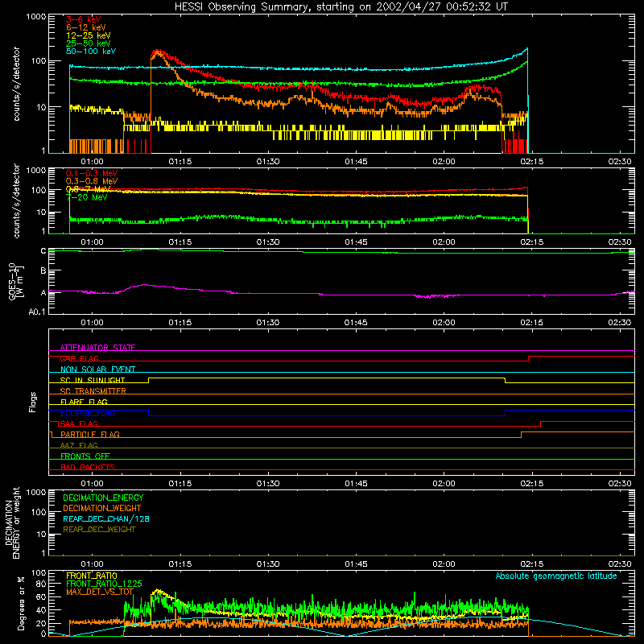The height and width of the screenshot is (644, 644).
Task: Click the 02:15 tick under the decimation plot
Action: [x=531, y=564]
